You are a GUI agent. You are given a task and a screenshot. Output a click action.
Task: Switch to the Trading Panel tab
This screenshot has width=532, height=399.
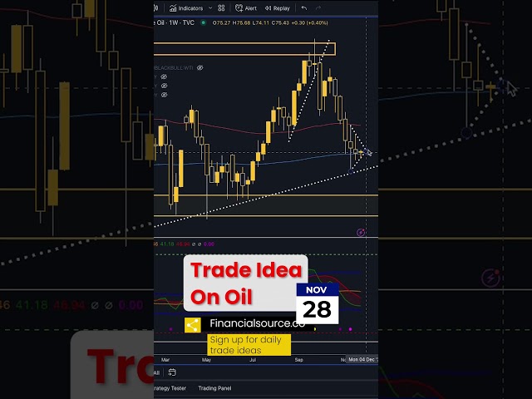tap(214, 388)
